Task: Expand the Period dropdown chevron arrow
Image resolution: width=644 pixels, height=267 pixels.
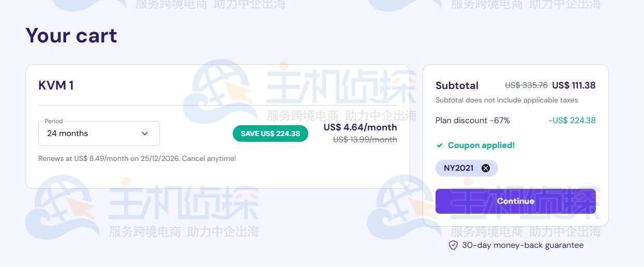Action: point(145,133)
